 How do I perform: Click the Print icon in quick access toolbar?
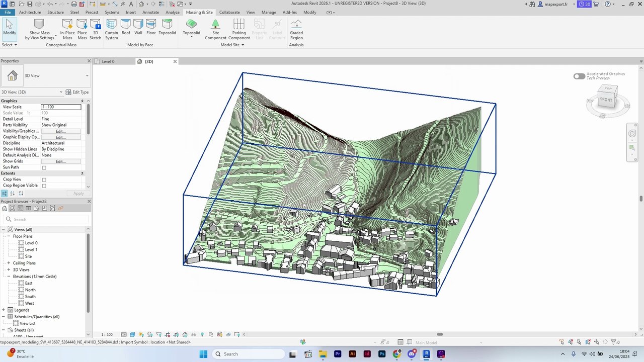pos(74,4)
